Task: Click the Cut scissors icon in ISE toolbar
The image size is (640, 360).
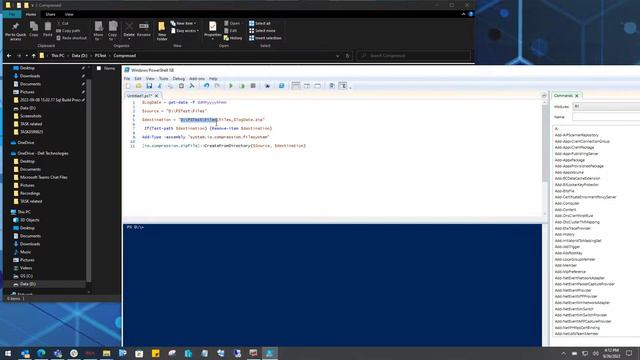Action: [160, 86]
